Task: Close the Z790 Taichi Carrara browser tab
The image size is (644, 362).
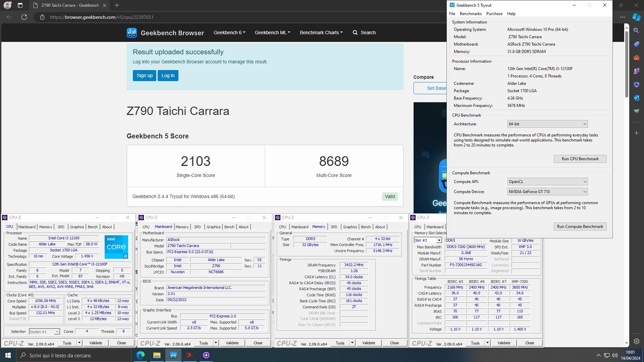Action: coord(104,5)
